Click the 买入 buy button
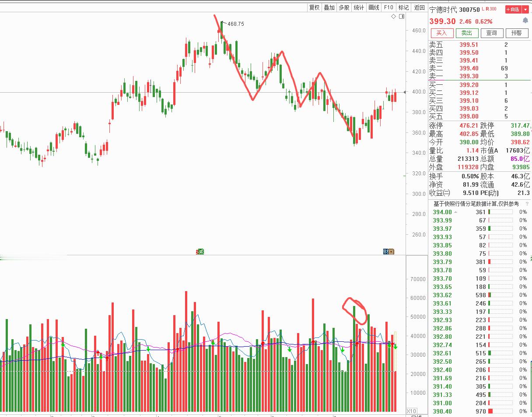 (442, 33)
